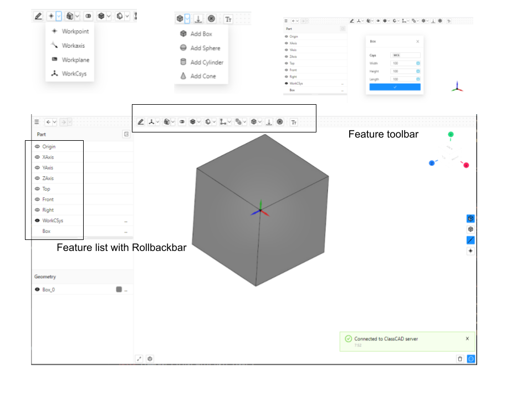532x399 pixels.
Task: Click the hamburger menu icon above Part panel
Action: (x=37, y=121)
